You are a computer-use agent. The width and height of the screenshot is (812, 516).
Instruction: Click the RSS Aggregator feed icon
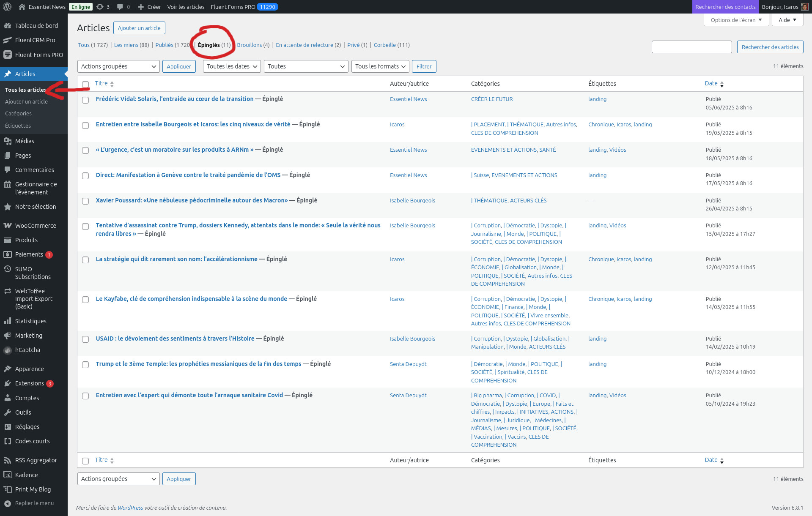coord(7,460)
